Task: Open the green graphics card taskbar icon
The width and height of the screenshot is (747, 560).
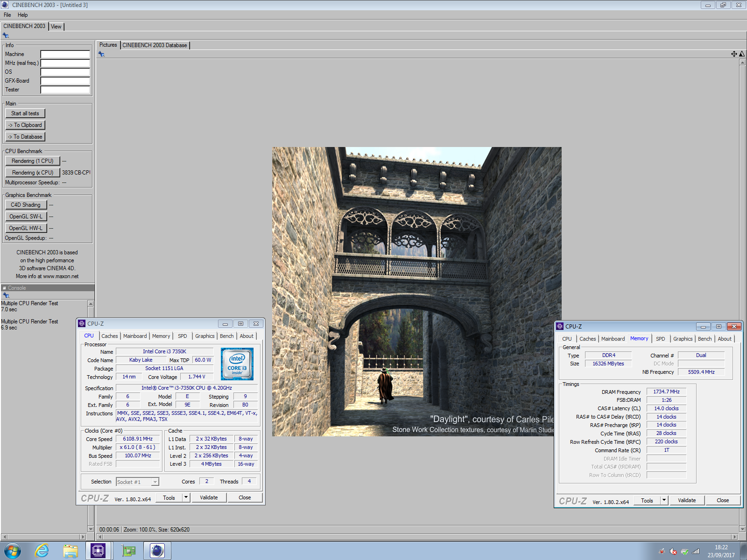Action: (128, 551)
